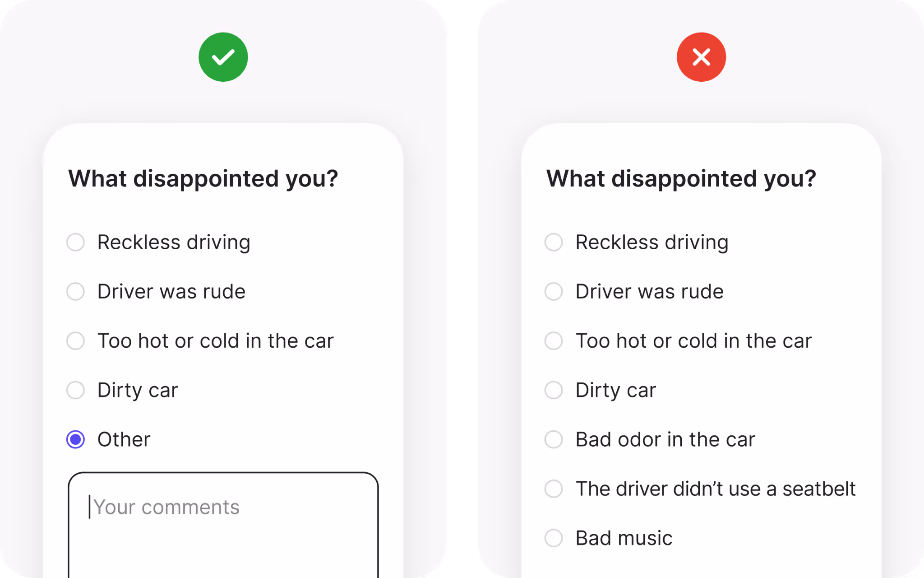Click the Bad music label text

point(624,538)
